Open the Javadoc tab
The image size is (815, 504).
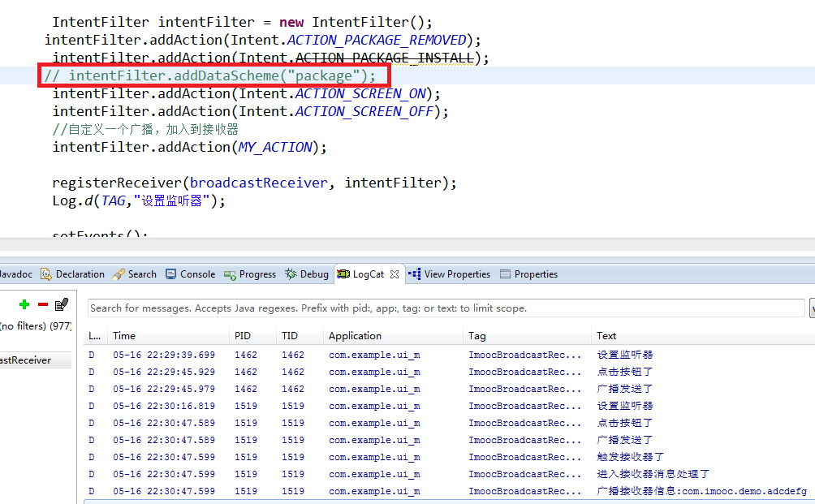16,274
